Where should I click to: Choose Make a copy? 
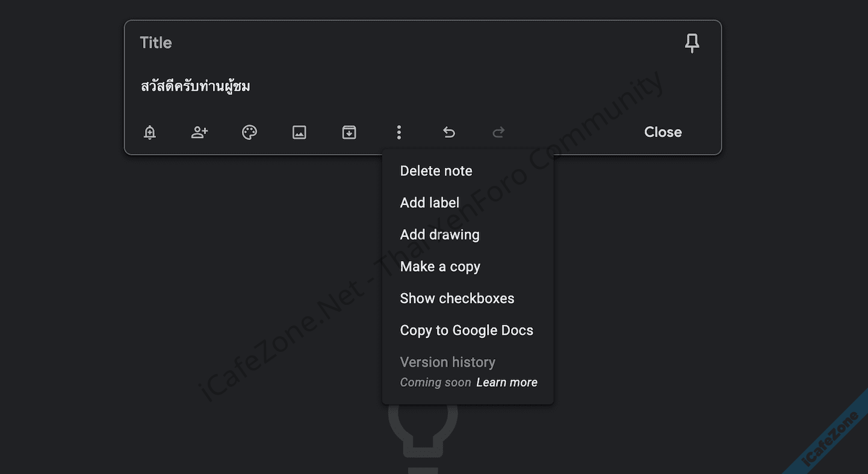coord(440,266)
